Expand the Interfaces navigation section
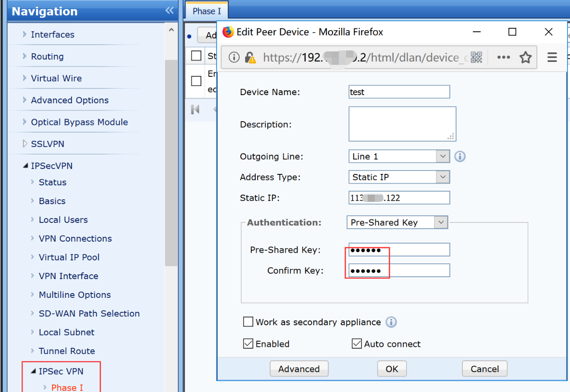This screenshot has width=570, height=392. tap(25, 34)
